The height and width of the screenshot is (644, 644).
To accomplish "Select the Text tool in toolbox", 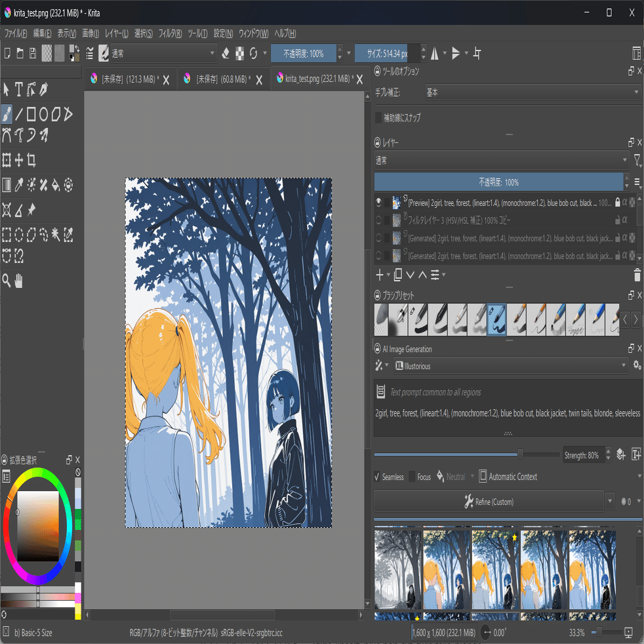I will (x=18, y=89).
